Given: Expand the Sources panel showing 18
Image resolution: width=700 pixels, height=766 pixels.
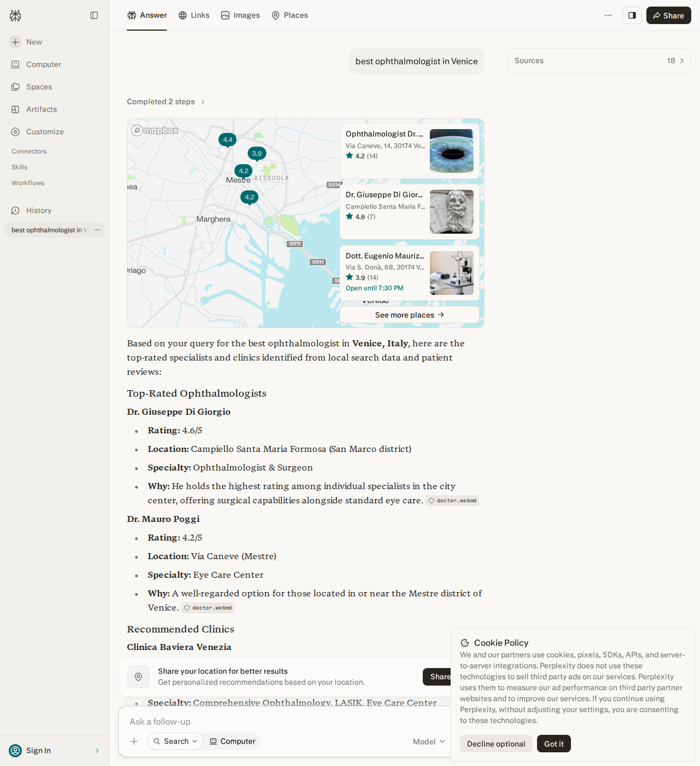Looking at the screenshot, I should 599,61.
